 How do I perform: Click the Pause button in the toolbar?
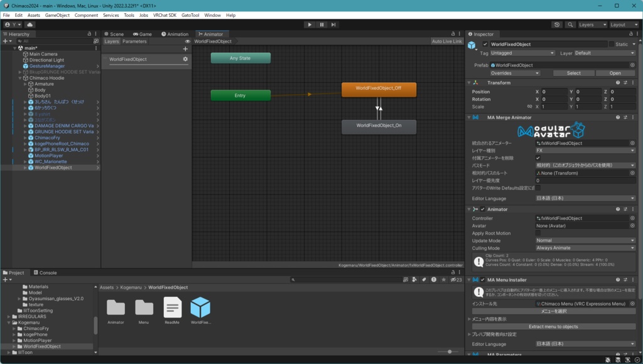point(321,24)
